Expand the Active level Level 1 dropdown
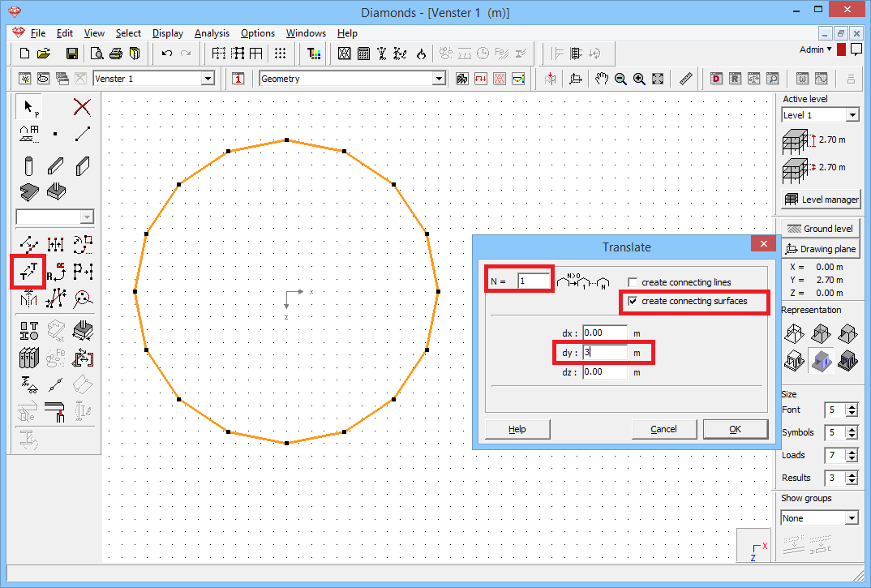The width and height of the screenshot is (871, 588). coord(852,115)
